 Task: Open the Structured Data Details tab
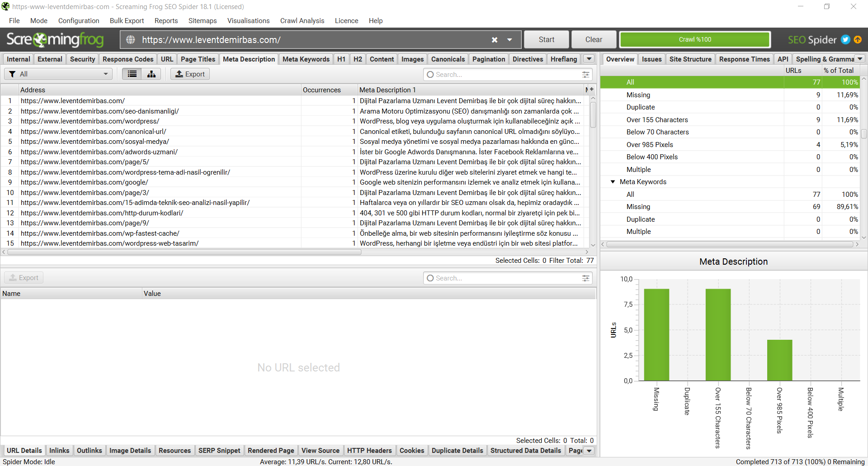(x=526, y=451)
